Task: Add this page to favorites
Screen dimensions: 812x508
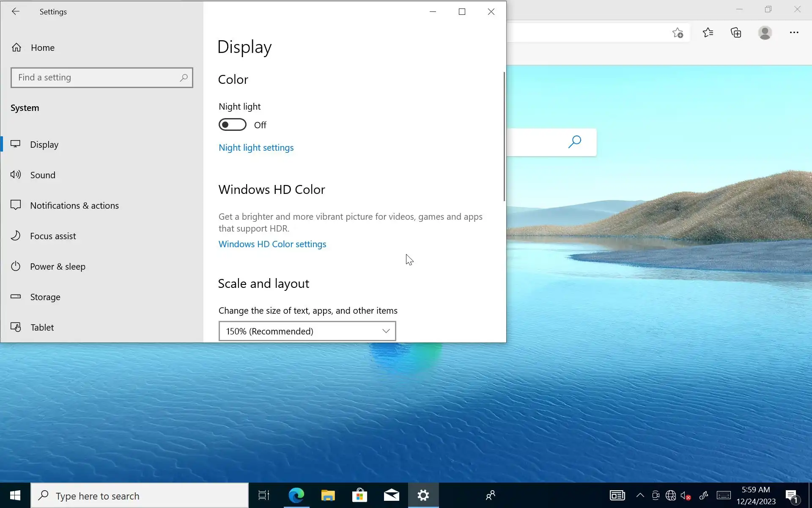Action: coord(678,33)
